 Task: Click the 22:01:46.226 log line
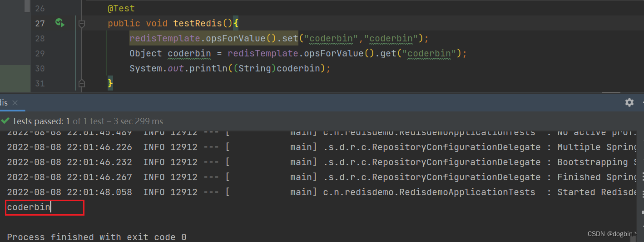[322, 147]
